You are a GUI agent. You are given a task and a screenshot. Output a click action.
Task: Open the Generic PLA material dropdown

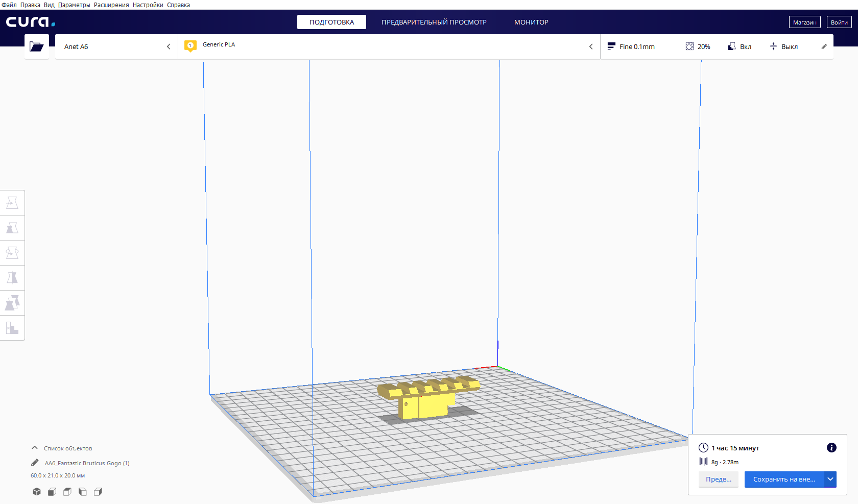tap(389, 46)
